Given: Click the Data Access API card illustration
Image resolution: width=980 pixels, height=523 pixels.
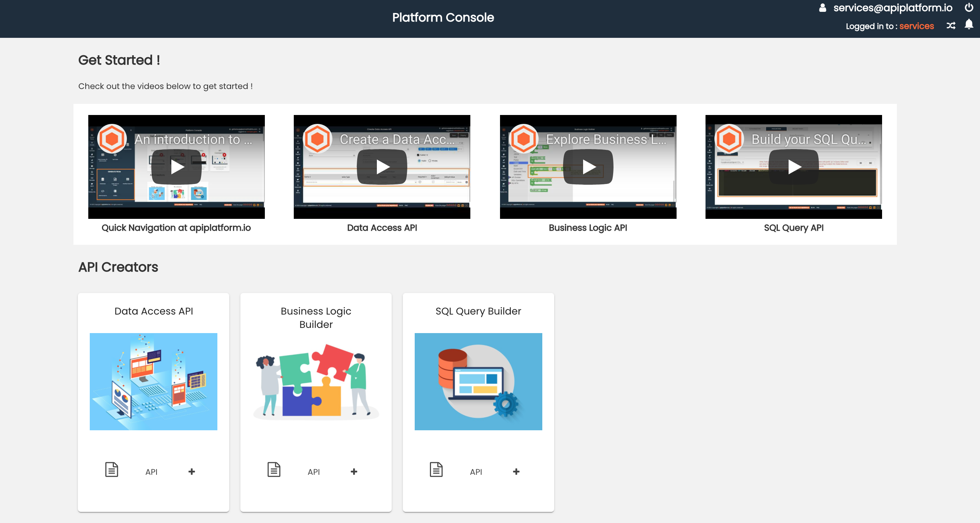Looking at the screenshot, I should click(153, 382).
